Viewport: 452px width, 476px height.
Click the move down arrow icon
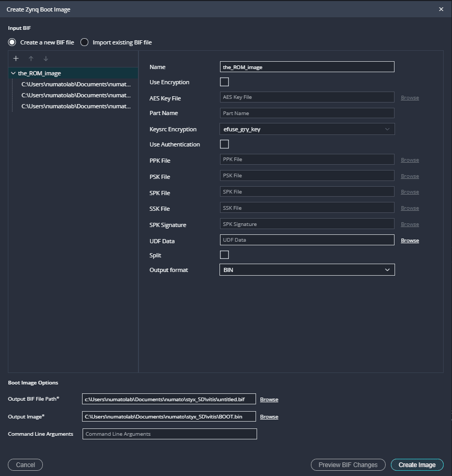click(45, 59)
